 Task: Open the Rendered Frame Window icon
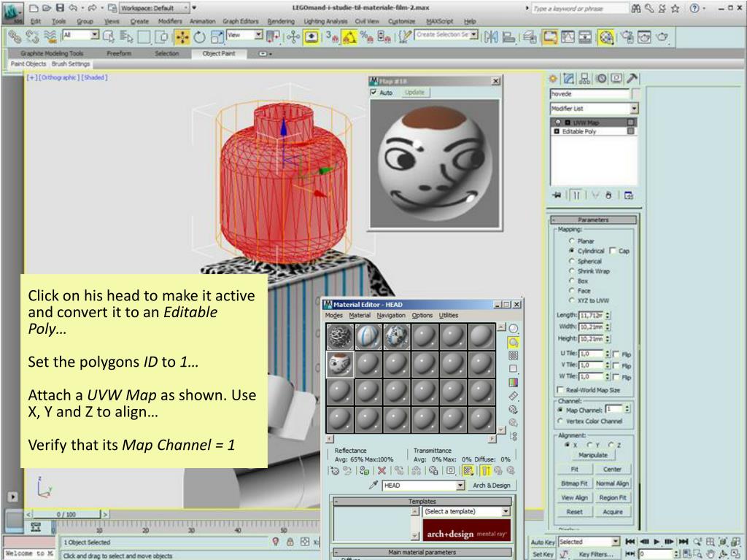pos(645,36)
